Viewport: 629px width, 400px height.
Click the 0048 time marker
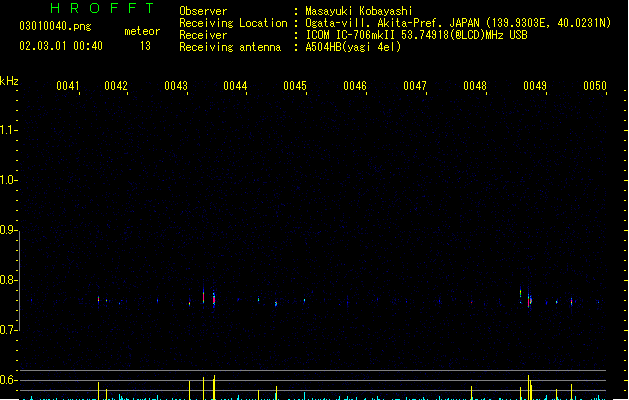(x=475, y=86)
